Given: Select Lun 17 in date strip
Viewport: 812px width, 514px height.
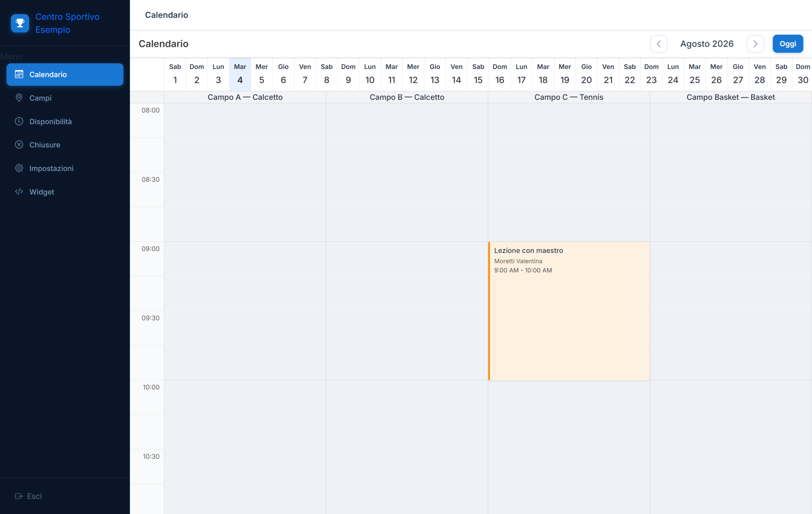Looking at the screenshot, I should point(521,74).
